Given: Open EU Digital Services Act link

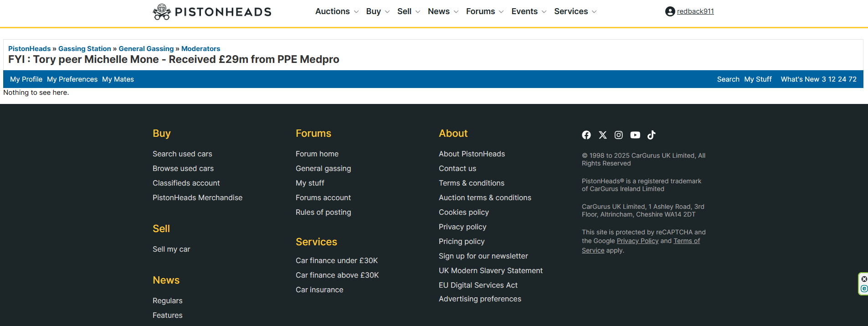Looking at the screenshot, I should [x=478, y=285].
